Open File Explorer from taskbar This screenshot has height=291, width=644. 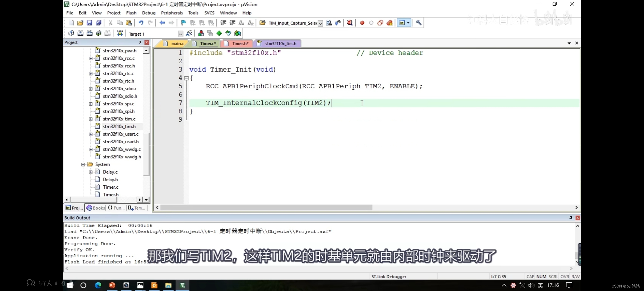168,285
